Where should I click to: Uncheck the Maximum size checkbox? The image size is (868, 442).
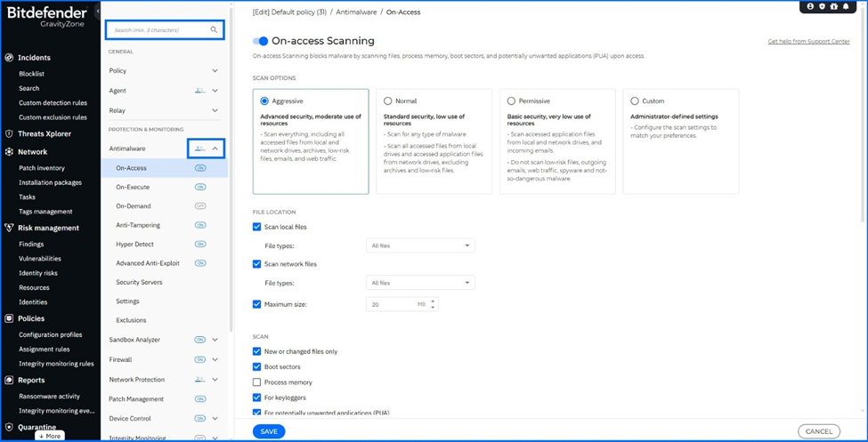point(256,303)
